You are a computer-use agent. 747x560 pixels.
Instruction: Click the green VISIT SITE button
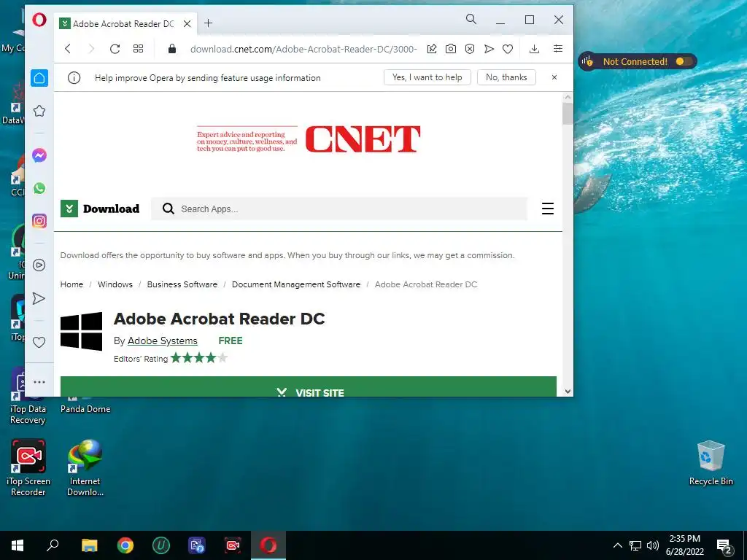coord(309,386)
